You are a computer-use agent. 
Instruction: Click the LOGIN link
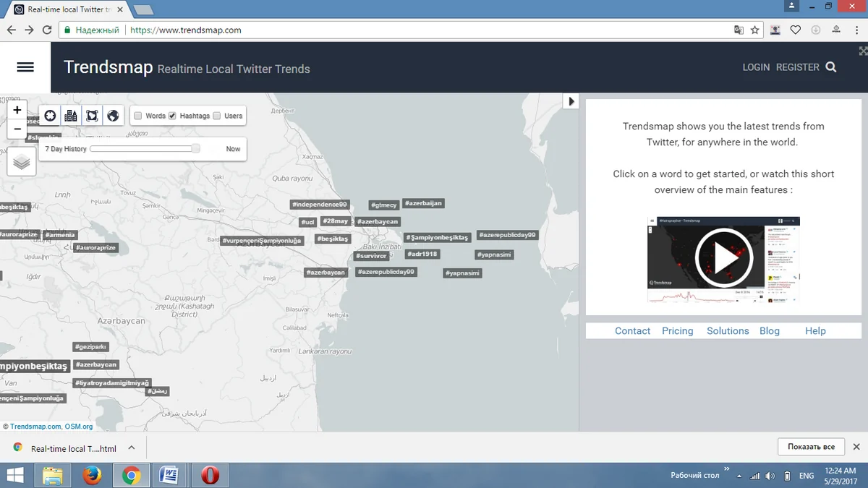pyautogui.click(x=756, y=67)
